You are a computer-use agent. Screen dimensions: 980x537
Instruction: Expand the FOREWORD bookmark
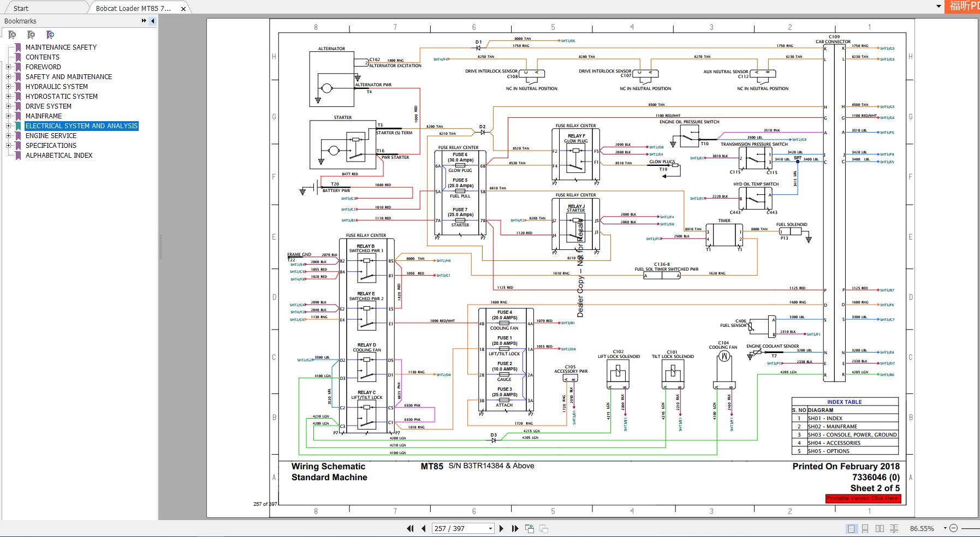(9, 67)
